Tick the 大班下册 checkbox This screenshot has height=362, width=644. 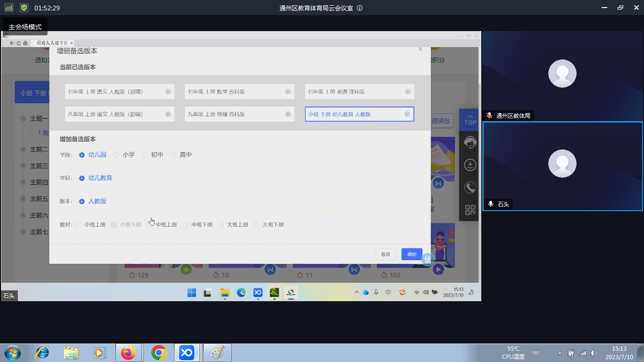256,225
